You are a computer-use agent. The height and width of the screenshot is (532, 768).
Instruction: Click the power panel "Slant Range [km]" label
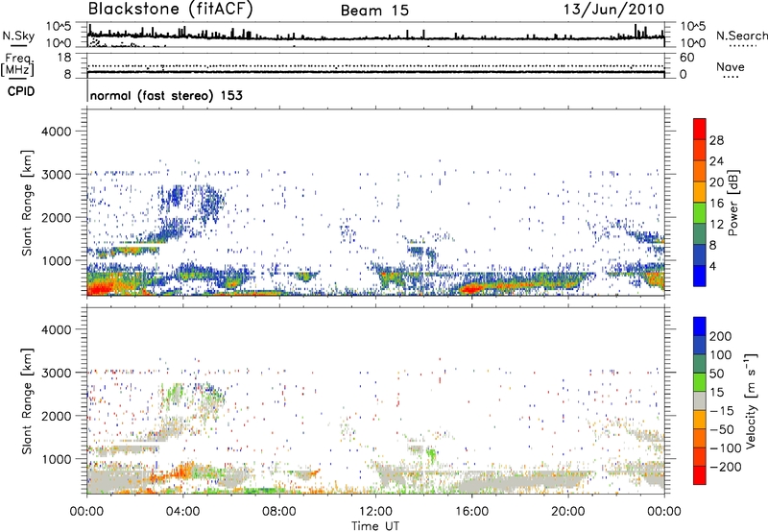coord(27,203)
